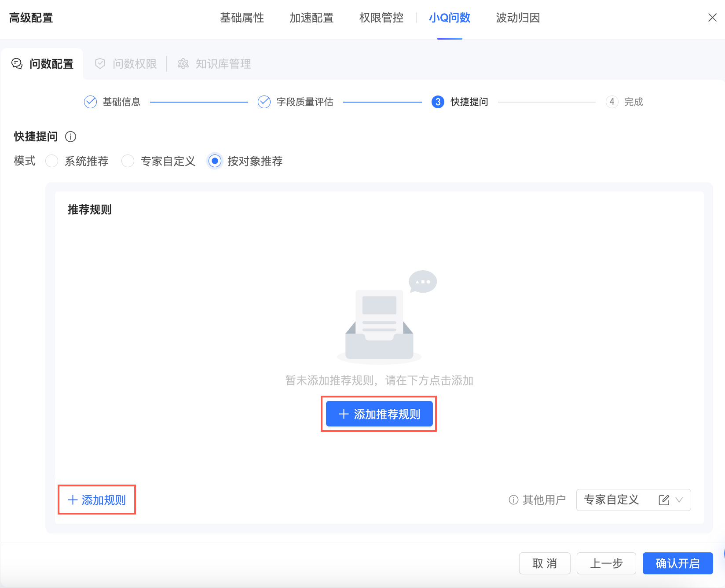
Task: Open the 问数配置 sub-tab
Action: [42, 64]
